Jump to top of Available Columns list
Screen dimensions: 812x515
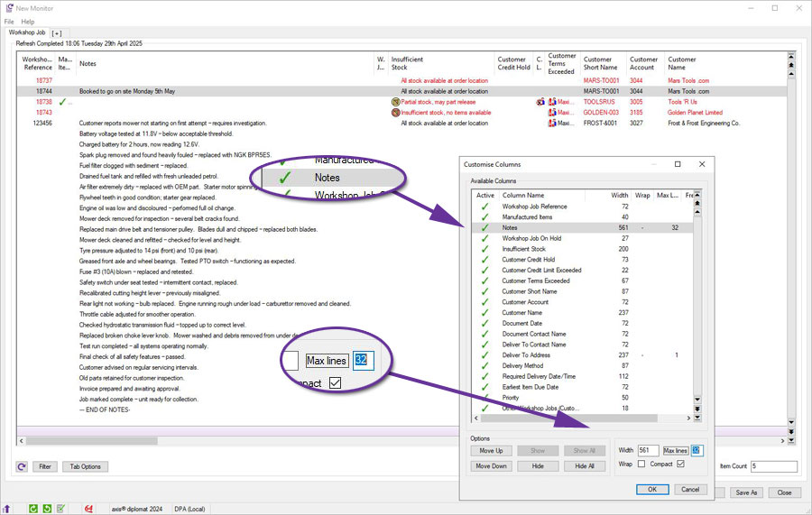(696, 195)
